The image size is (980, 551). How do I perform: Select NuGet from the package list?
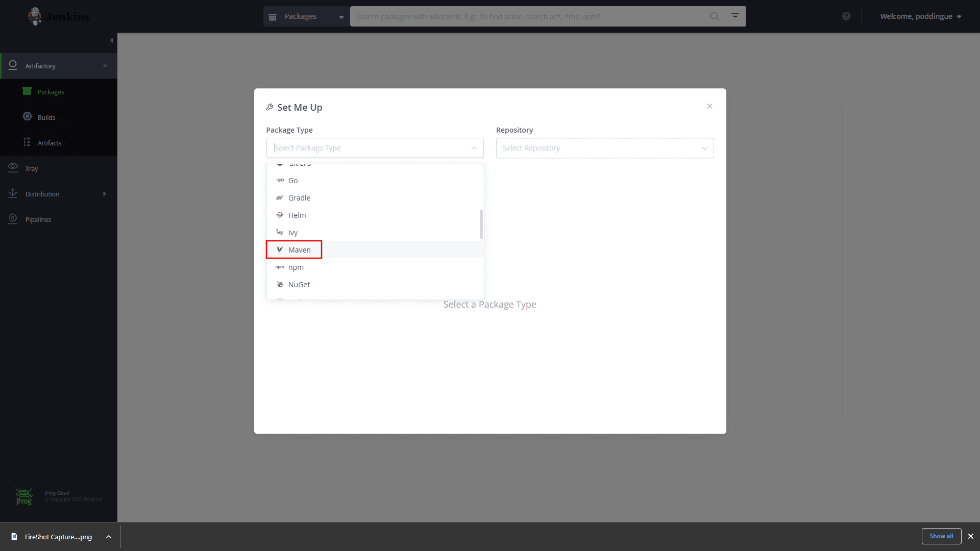375,285
